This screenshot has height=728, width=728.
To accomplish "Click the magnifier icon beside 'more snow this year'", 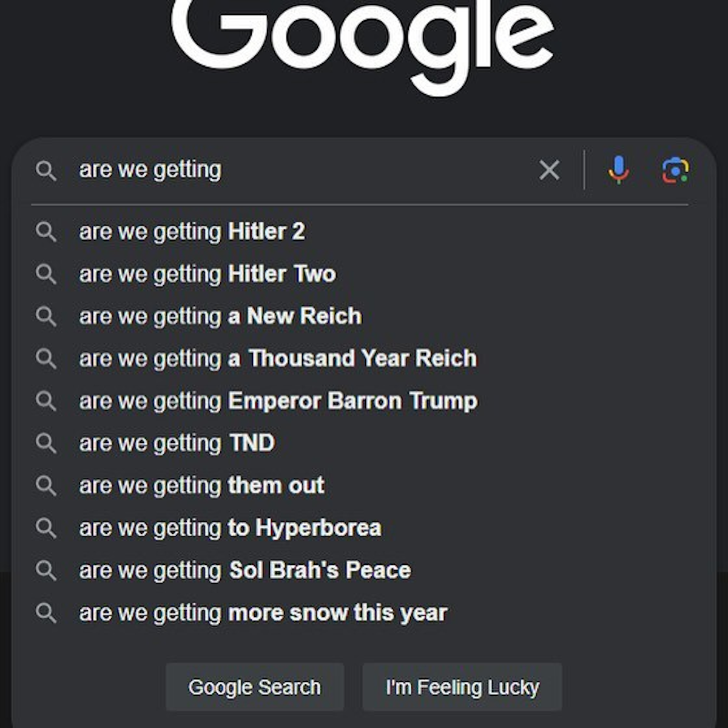I will (x=46, y=613).
